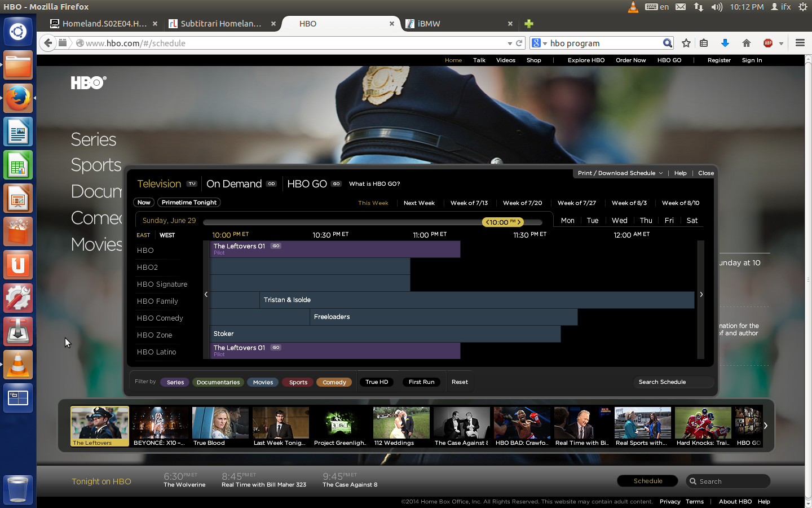Viewport: 812px width, 508px height.
Task: Show bookmarks list icon in toolbar
Action: [704, 43]
